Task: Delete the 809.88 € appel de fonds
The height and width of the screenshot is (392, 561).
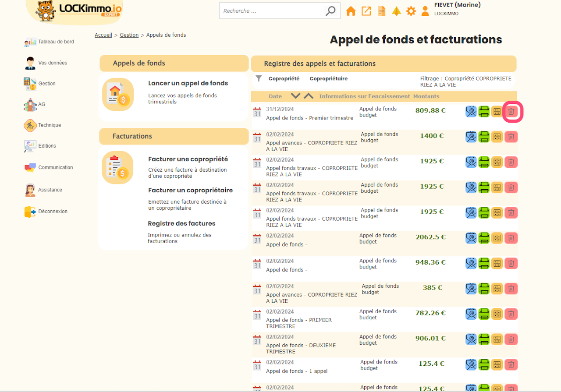Action: point(511,112)
